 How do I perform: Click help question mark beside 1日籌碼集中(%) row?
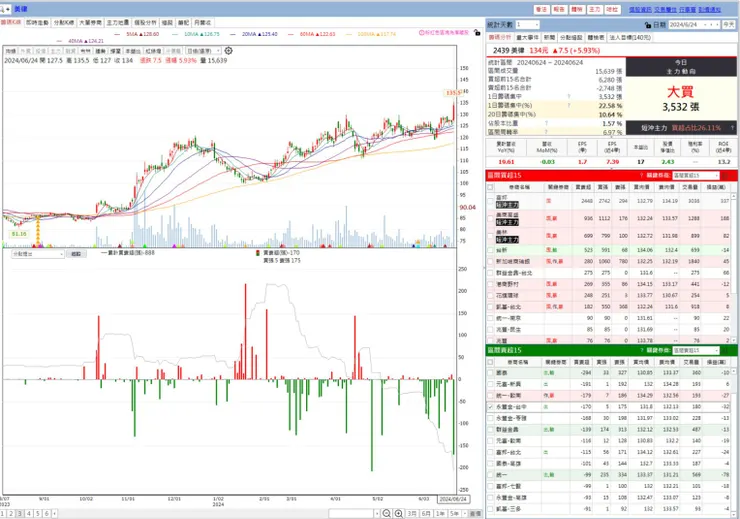click(x=569, y=106)
